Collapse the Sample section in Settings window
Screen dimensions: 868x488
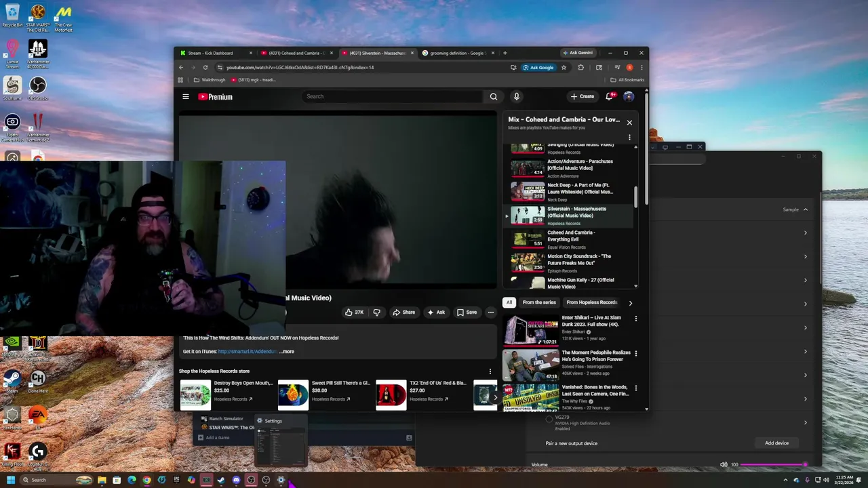(806, 209)
